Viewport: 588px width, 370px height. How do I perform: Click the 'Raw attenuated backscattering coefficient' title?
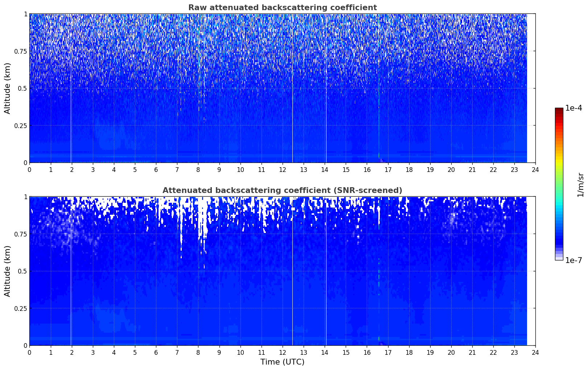click(x=282, y=8)
